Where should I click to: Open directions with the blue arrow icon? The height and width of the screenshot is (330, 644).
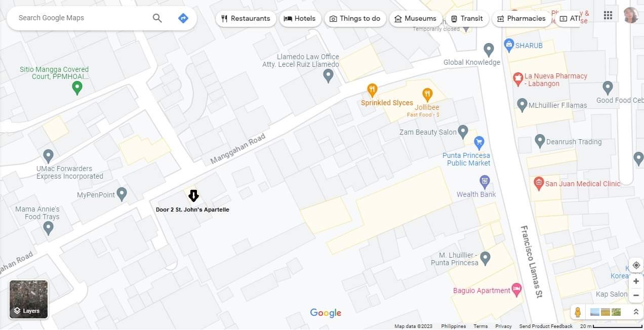tap(183, 18)
